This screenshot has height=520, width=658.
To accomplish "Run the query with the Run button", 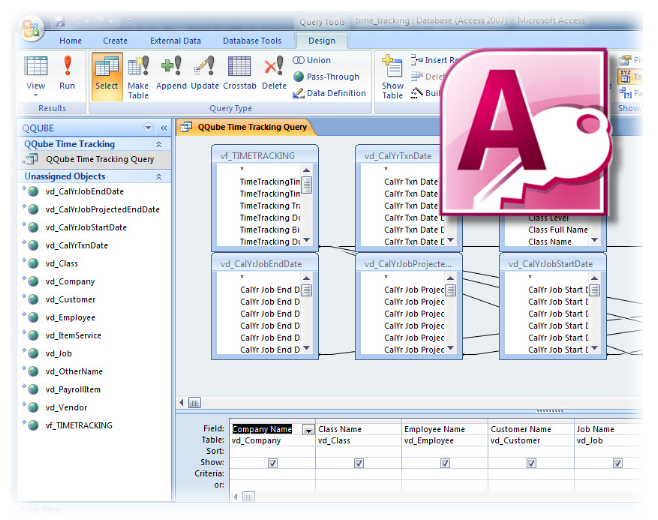I will tap(67, 72).
